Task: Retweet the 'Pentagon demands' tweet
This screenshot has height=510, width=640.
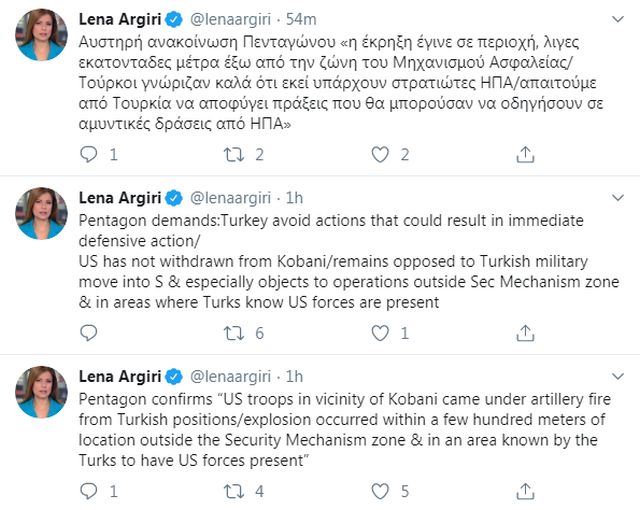Action: tap(234, 333)
